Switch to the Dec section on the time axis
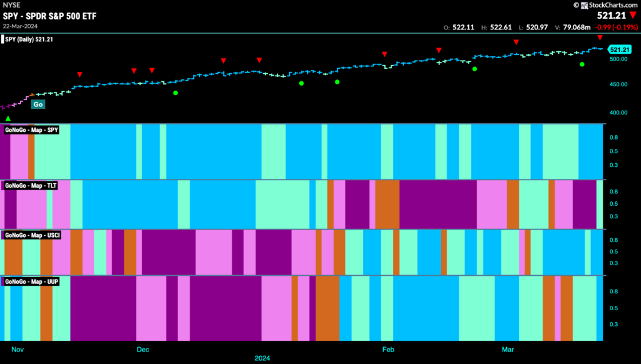This screenshot has height=364, width=641. (143, 350)
